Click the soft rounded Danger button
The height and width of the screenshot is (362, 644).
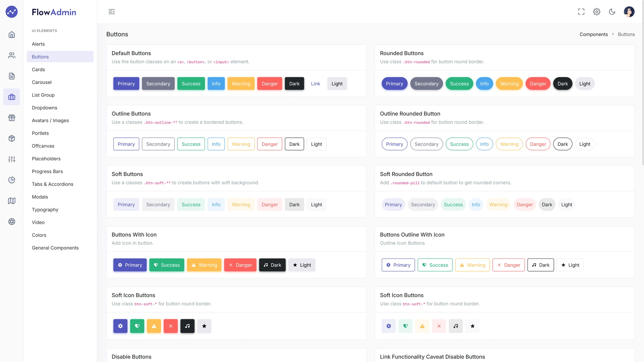(x=525, y=204)
